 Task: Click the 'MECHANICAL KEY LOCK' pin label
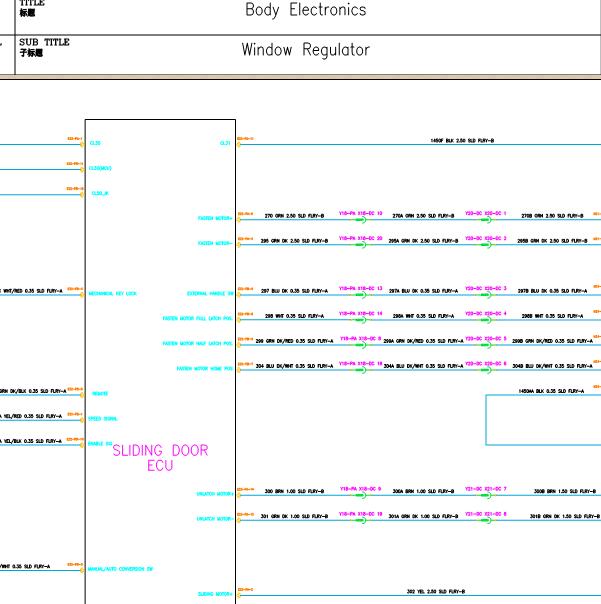click(112, 294)
